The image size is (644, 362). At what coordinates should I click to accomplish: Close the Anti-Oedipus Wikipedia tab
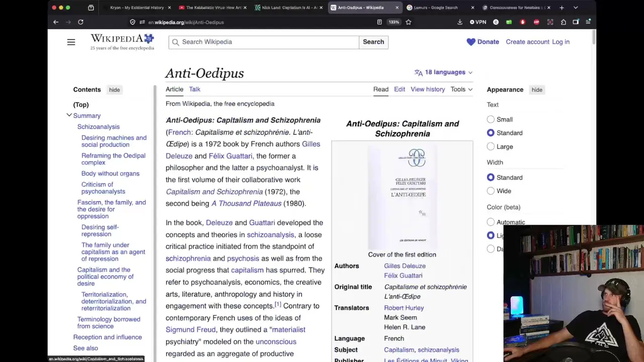397,8
